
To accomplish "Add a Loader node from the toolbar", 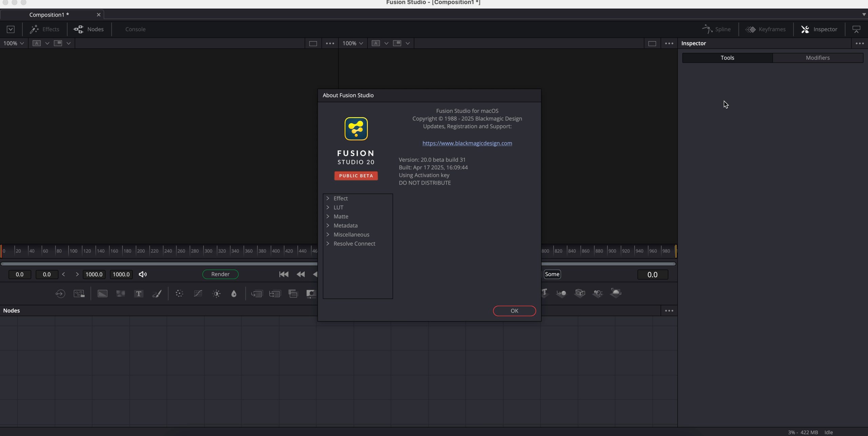I will pos(60,293).
